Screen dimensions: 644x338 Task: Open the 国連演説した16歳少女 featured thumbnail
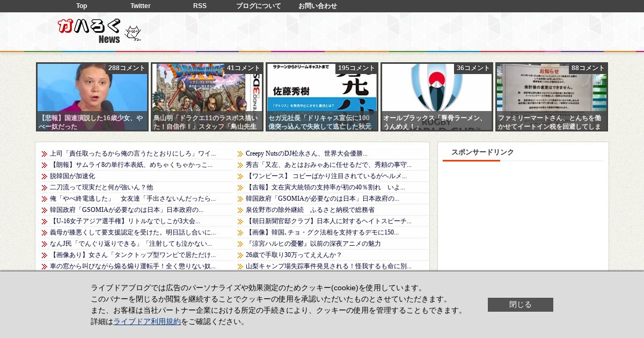pos(92,97)
